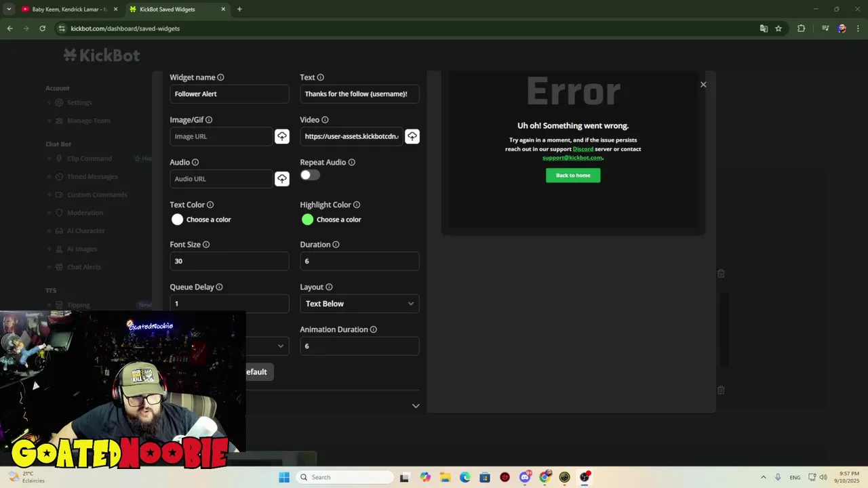This screenshot has height=488, width=868.
Task: Go to Clip Command in sidebar
Action: (89, 159)
